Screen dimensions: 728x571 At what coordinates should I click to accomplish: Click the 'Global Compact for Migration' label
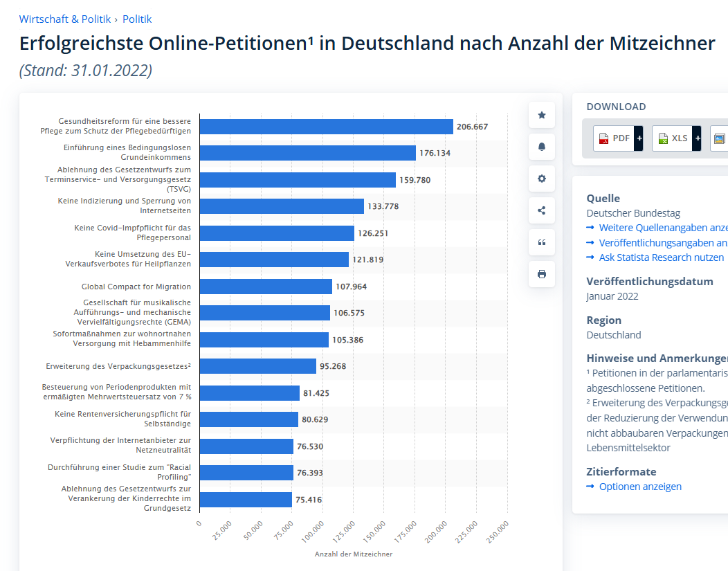[x=136, y=287]
